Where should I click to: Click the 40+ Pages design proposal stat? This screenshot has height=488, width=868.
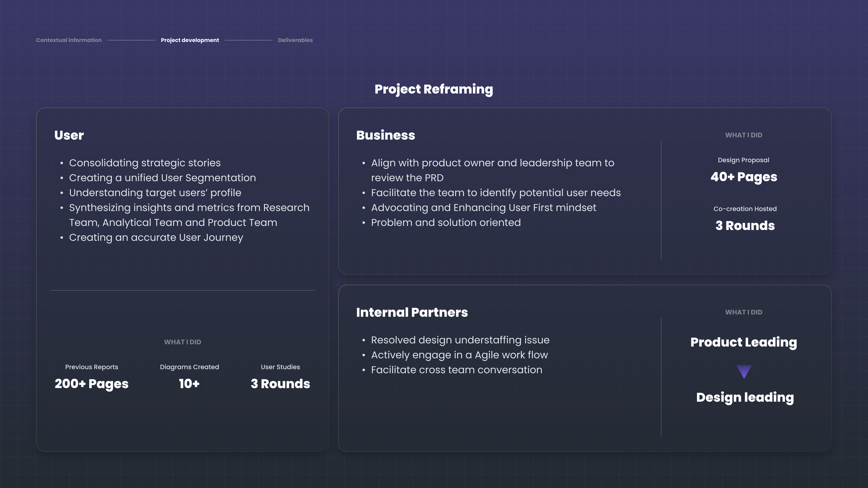pyautogui.click(x=744, y=177)
